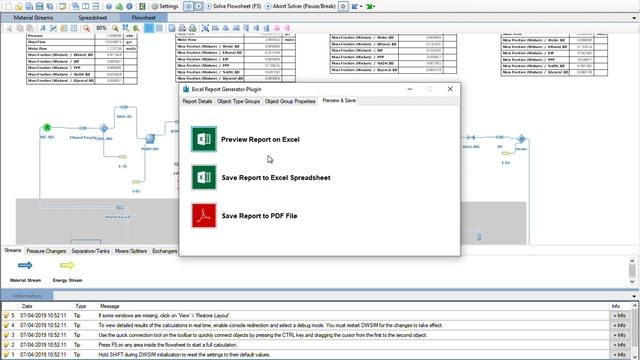Click Save Report to Excel Spreadsheet icon
640x360 pixels.
click(204, 178)
